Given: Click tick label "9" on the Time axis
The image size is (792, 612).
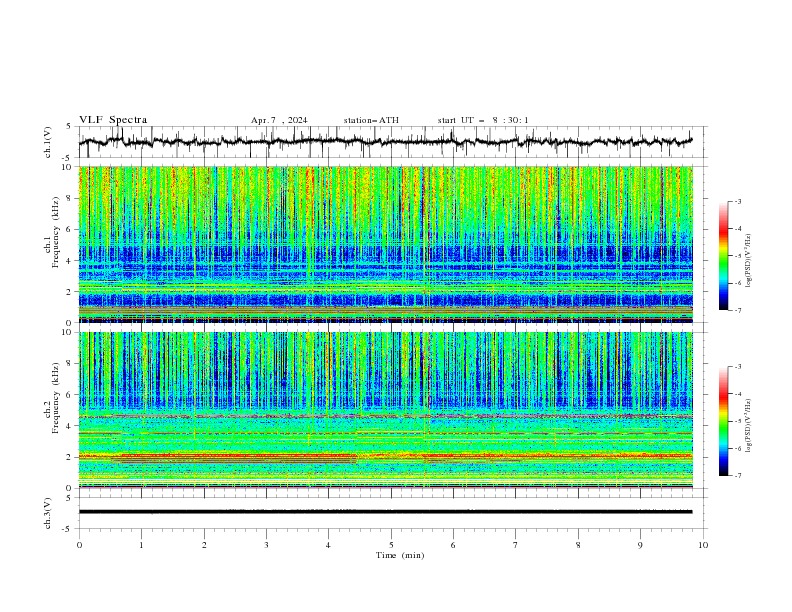Looking at the screenshot, I should click(640, 545).
